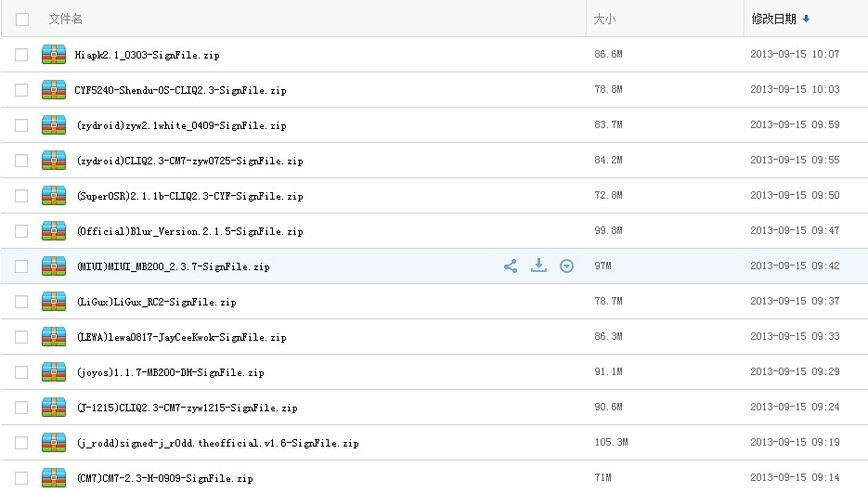Open (j_rodd)signed-j_r0dd.theofficial.v1.6 file

217,443
